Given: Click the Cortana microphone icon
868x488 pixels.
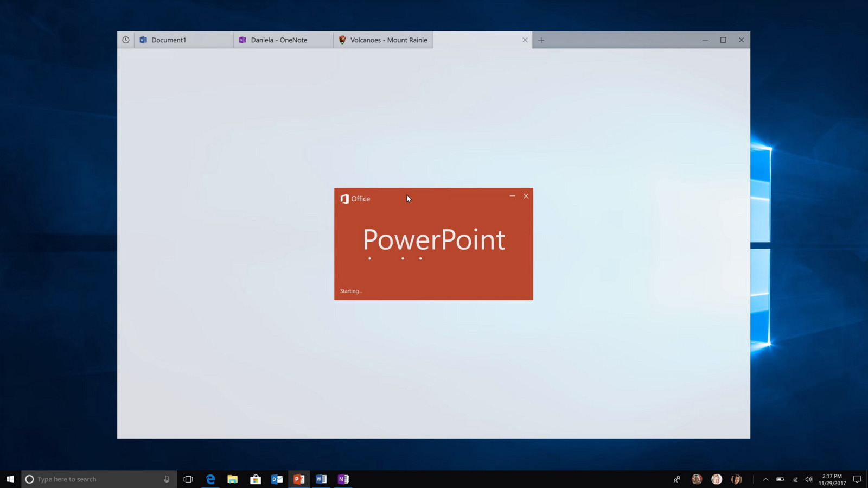Looking at the screenshot, I should pyautogui.click(x=167, y=479).
